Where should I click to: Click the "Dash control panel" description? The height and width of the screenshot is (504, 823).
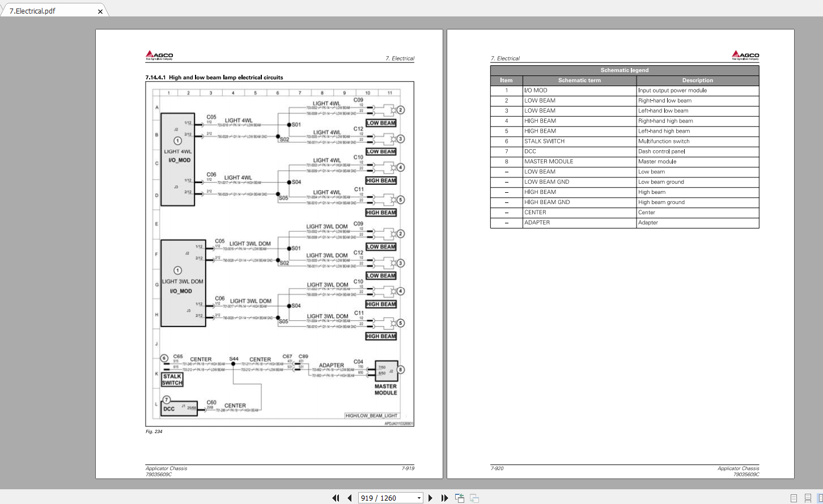(x=662, y=151)
